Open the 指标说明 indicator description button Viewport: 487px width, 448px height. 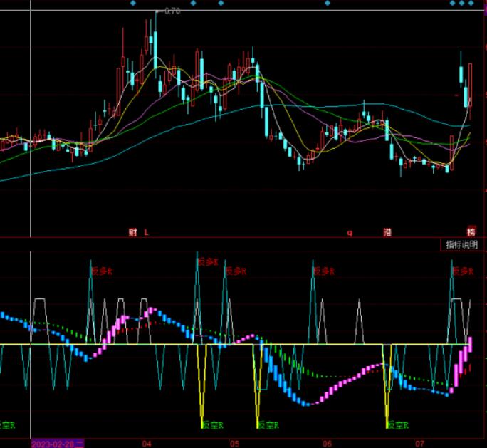tap(461, 244)
